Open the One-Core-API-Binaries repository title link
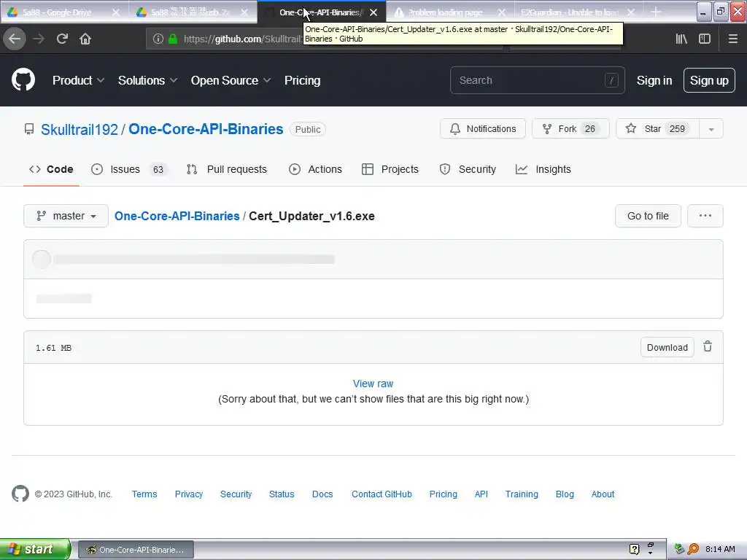747x560 pixels. point(206,129)
